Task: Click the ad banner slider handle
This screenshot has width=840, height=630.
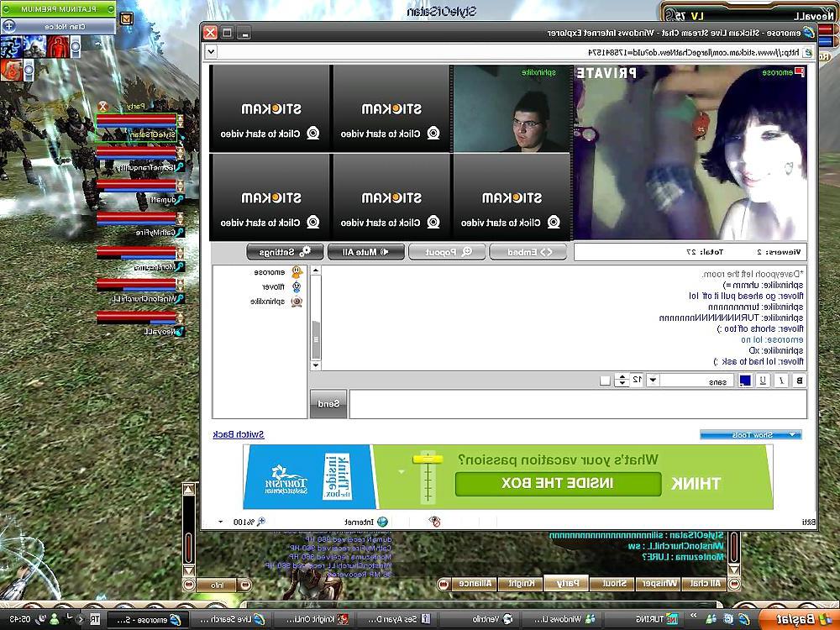Action: coord(428,459)
